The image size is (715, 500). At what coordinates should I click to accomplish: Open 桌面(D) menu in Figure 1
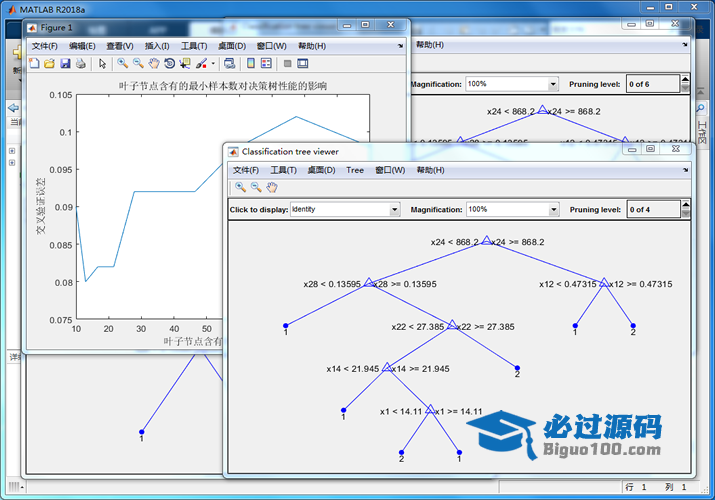(232, 46)
